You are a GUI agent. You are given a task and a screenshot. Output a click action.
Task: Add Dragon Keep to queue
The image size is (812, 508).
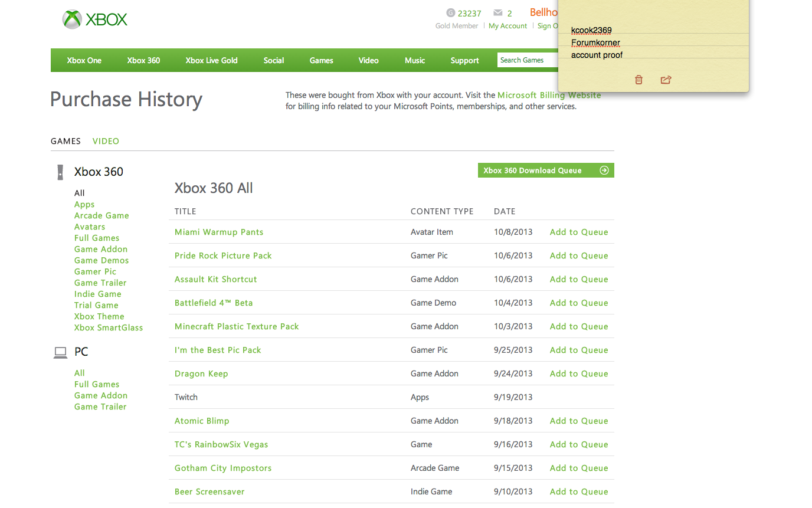[579, 373]
